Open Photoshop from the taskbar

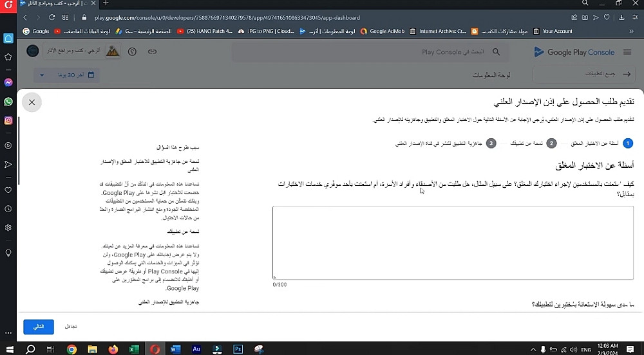[x=238, y=349]
